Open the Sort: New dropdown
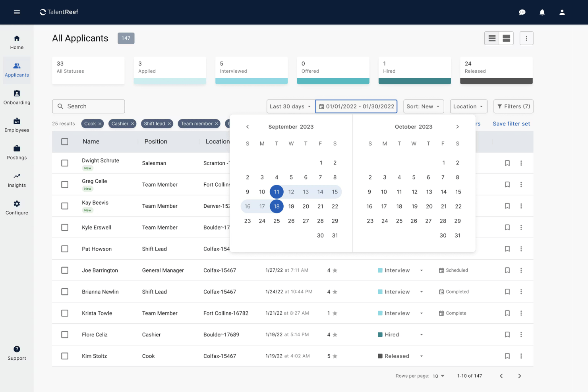588x392 pixels. tap(424, 106)
